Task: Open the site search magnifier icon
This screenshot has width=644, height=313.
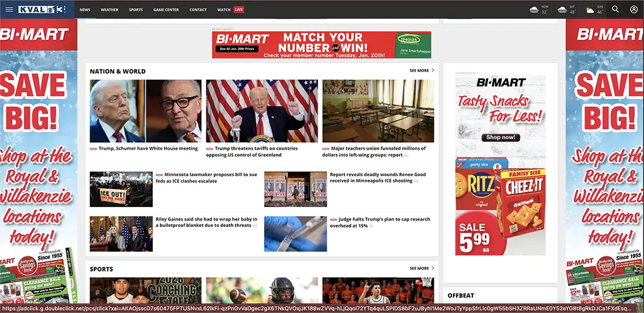Action: point(615,9)
